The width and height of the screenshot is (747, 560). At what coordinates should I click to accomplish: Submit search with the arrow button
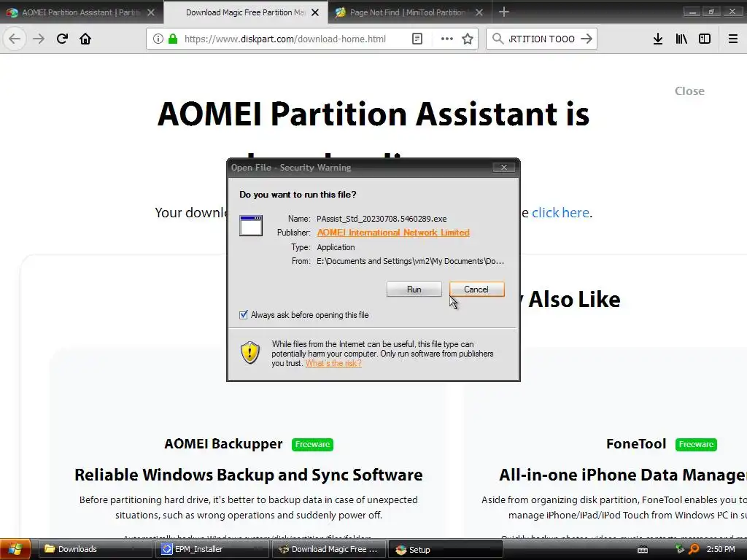click(587, 39)
